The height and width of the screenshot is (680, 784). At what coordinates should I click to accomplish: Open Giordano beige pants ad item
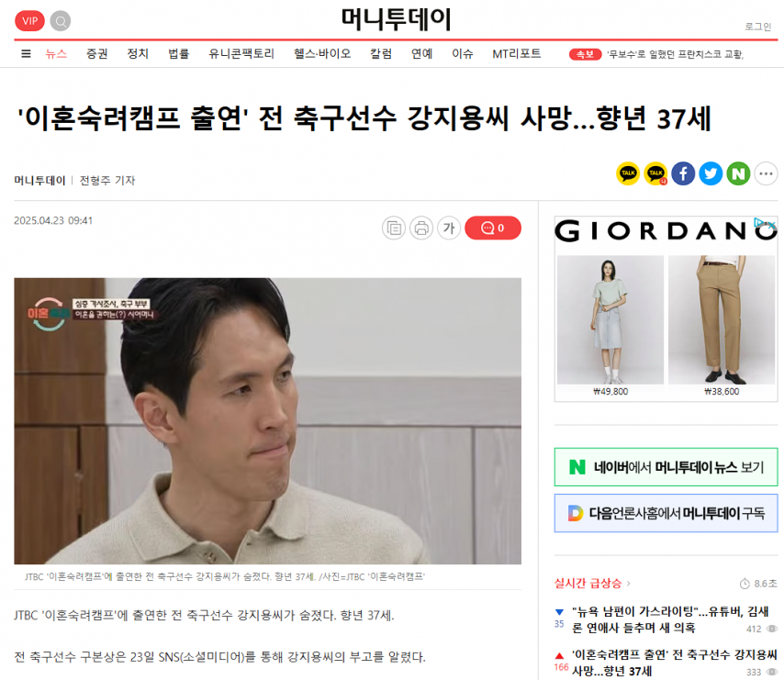pos(722,326)
